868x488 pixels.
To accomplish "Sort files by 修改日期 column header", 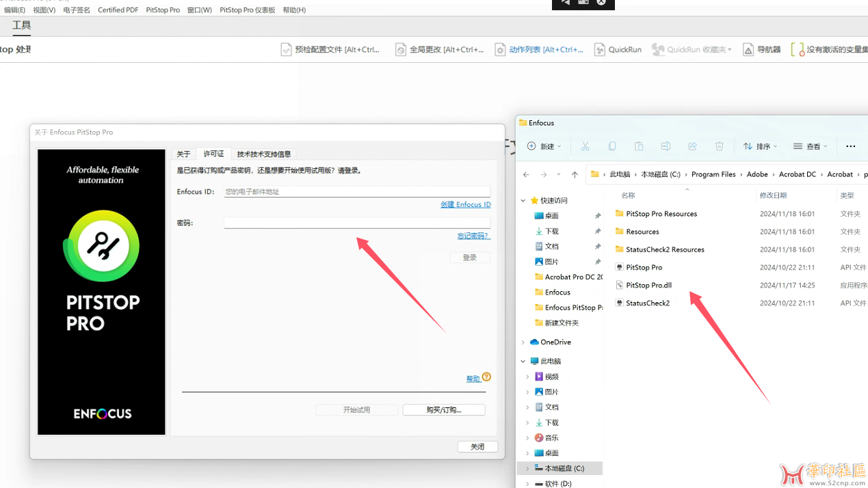I will click(773, 195).
